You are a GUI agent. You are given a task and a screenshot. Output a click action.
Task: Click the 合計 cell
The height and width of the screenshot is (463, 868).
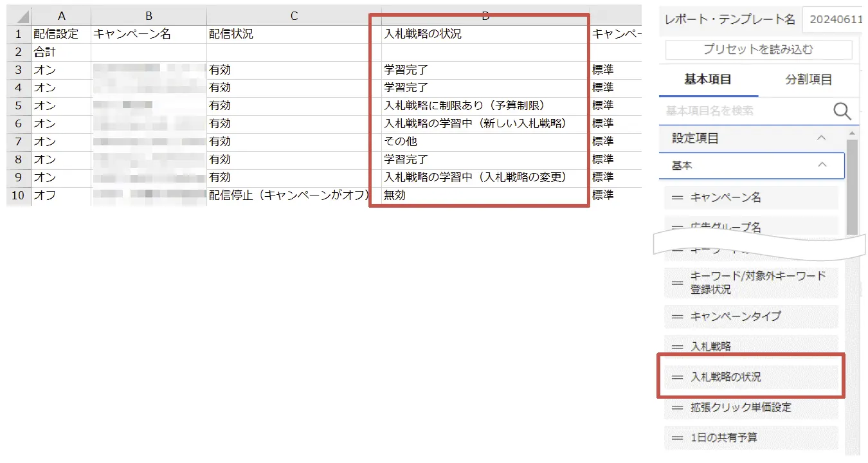[61, 52]
